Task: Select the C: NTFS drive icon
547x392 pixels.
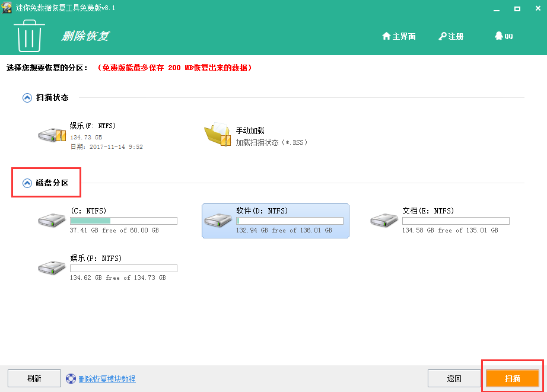Action: pos(52,221)
